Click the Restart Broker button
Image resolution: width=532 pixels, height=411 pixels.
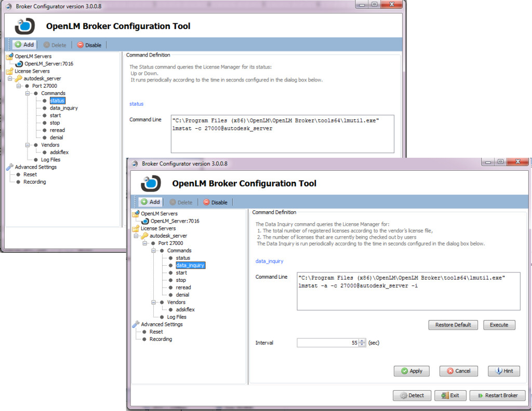click(498, 395)
